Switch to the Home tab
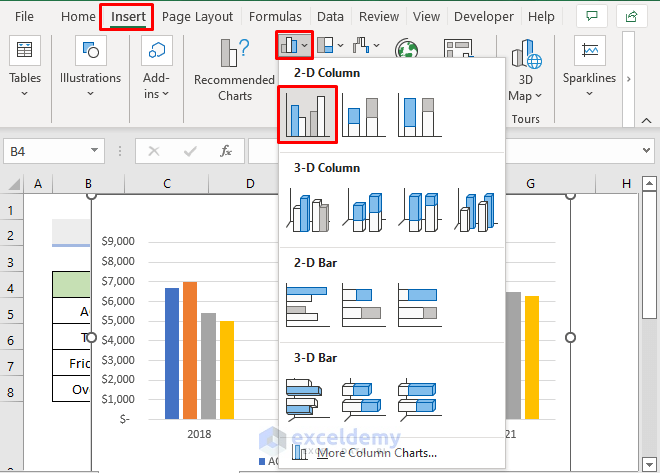 tap(78, 16)
